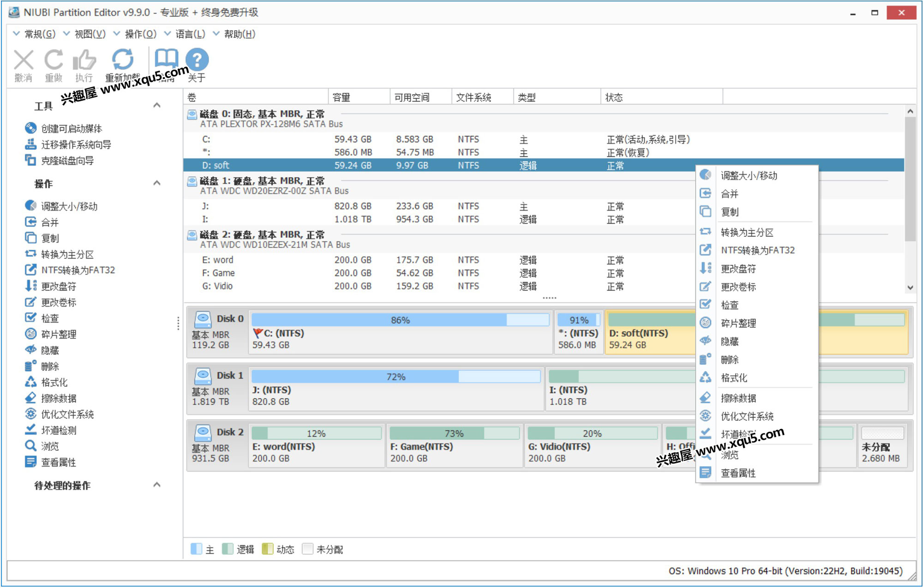This screenshot has height=588, width=923.
Task: Click the 主 blue legend swatch
Action: point(196,549)
